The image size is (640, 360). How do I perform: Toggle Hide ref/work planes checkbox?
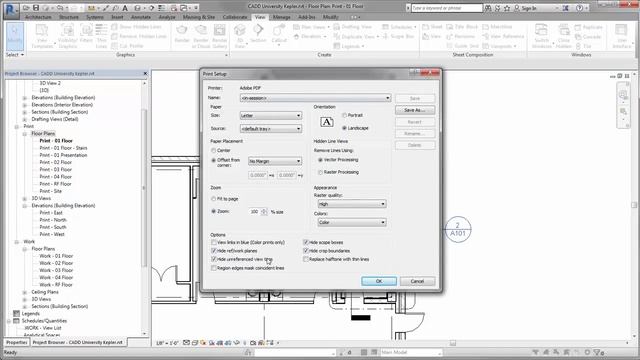pyautogui.click(x=213, y=251)
